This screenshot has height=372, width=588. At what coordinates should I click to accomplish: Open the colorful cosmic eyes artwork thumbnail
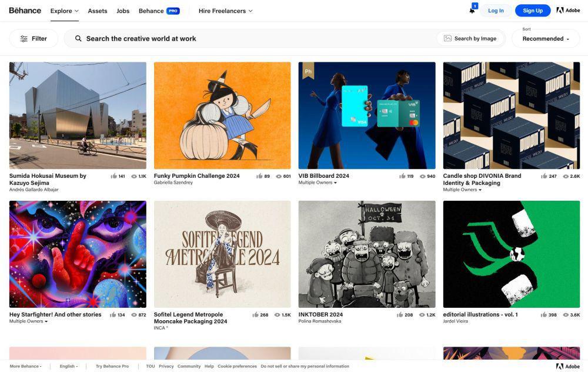78,254
